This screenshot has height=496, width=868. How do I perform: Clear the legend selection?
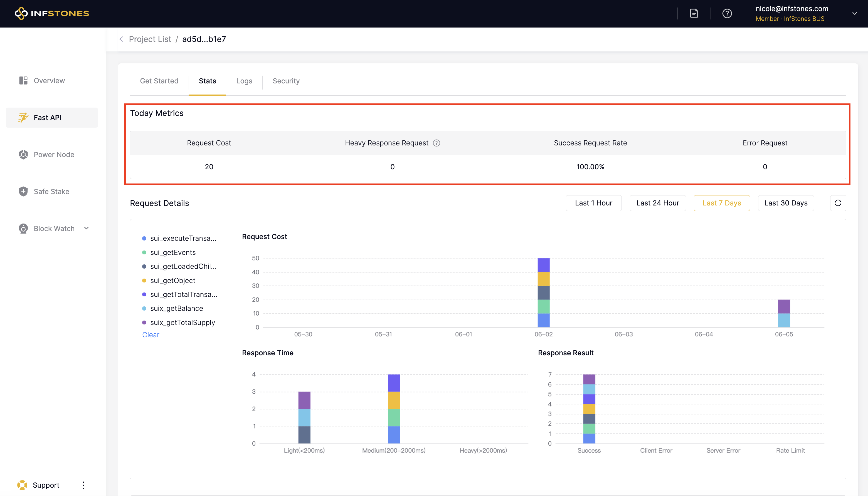pos(150,334)
